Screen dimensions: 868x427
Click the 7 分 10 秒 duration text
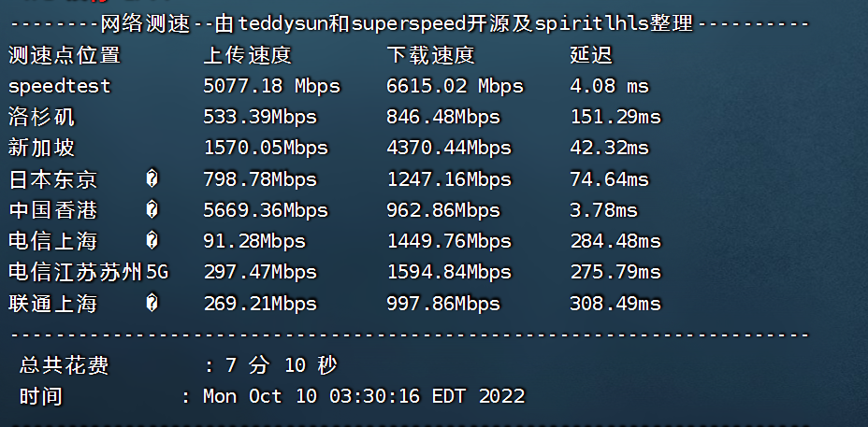click(x=282, y=365)
